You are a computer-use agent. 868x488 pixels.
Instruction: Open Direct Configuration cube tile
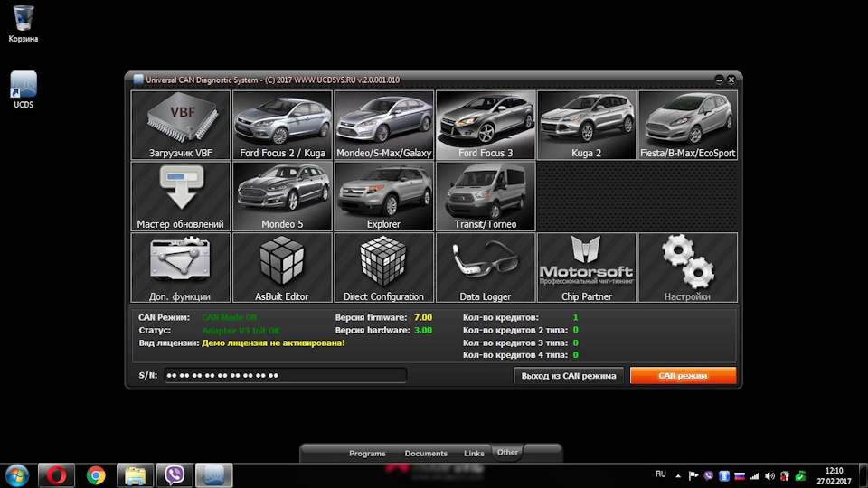pyautogui.click(x=383, y=267)
